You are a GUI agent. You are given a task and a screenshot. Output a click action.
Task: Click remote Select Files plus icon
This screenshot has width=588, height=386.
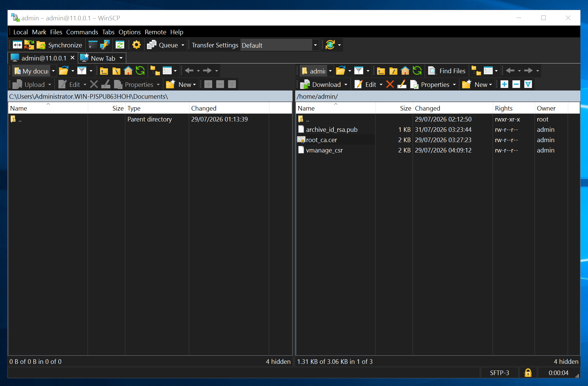pos(504,84)
